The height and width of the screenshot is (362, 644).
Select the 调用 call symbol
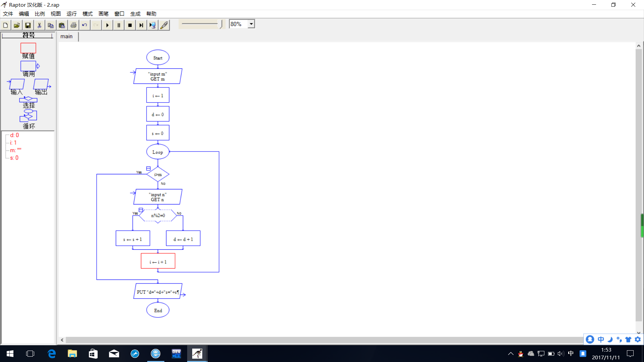click(29, 66)
